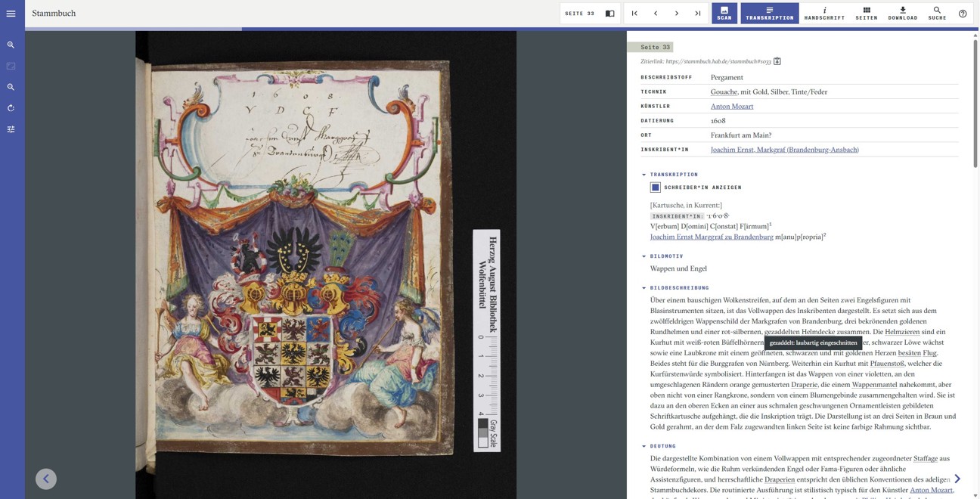This screenshot has height=499, width=980.
Task: Collapse the Bildbeschreibung section
Action: [x=644, y=288]
